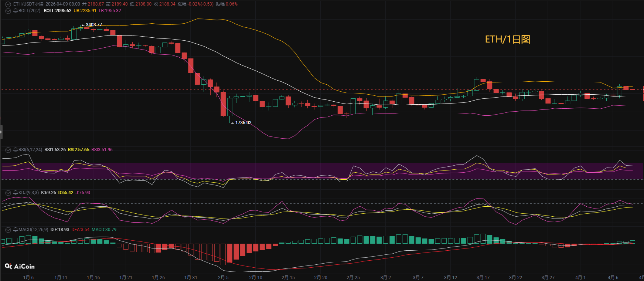This screenshot has height=281, width=644.
Task: Click the 1736.02 low price marker
Action: (243, 123)
